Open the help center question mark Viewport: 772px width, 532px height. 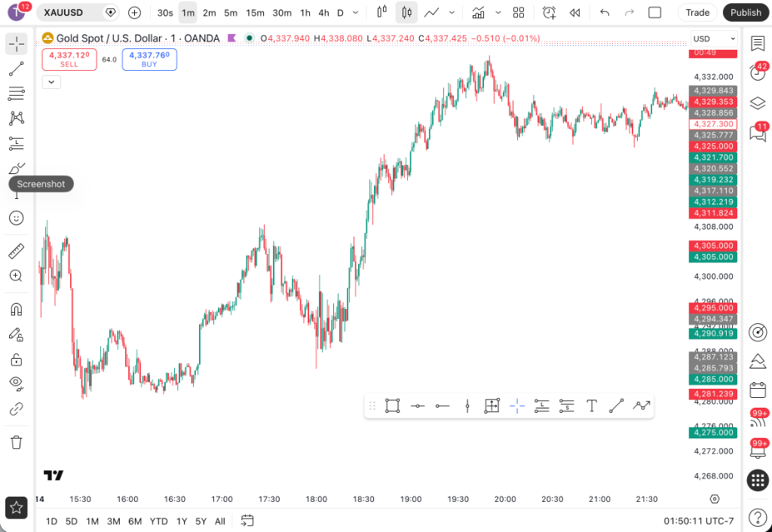757,517
